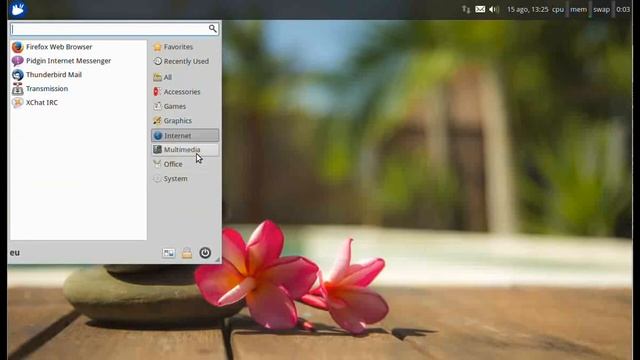
Task: Show Recently Used applications
Action: (x=185, y=61)
